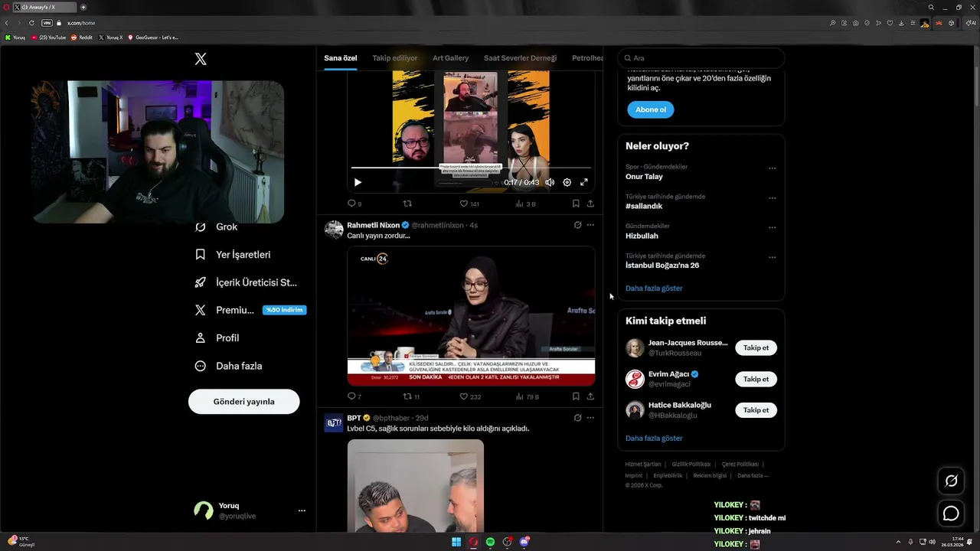Image resolution: width=980 pixels, height=551 pixels.
Task: Open Rahmetli Nixon profile avatar
Action: (334, 230)
